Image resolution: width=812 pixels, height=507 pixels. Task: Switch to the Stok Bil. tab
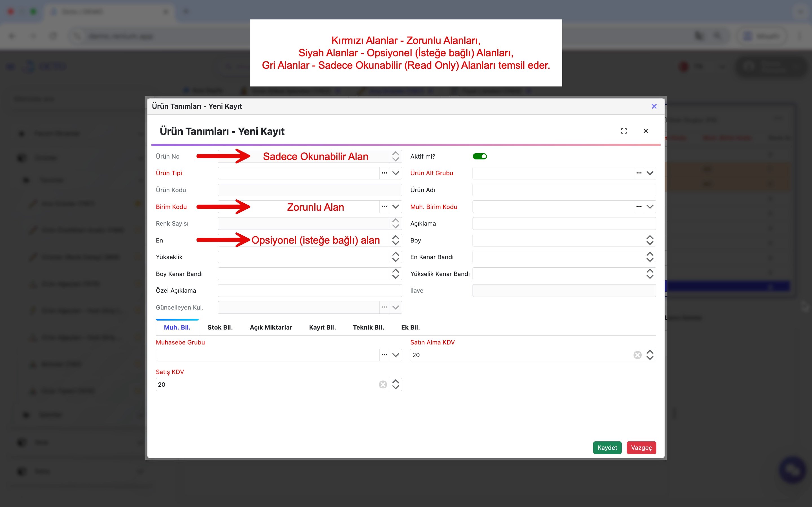[x=220, y=327]
